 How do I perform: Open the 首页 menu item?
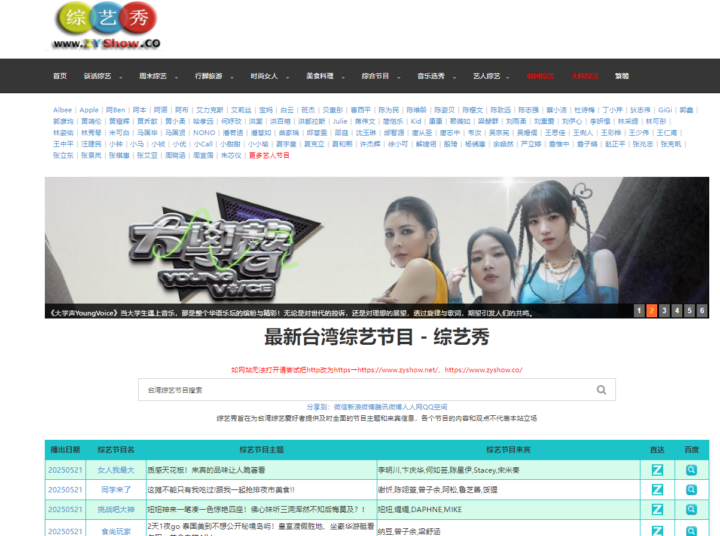pyautogui.click(x=60, y=76)
